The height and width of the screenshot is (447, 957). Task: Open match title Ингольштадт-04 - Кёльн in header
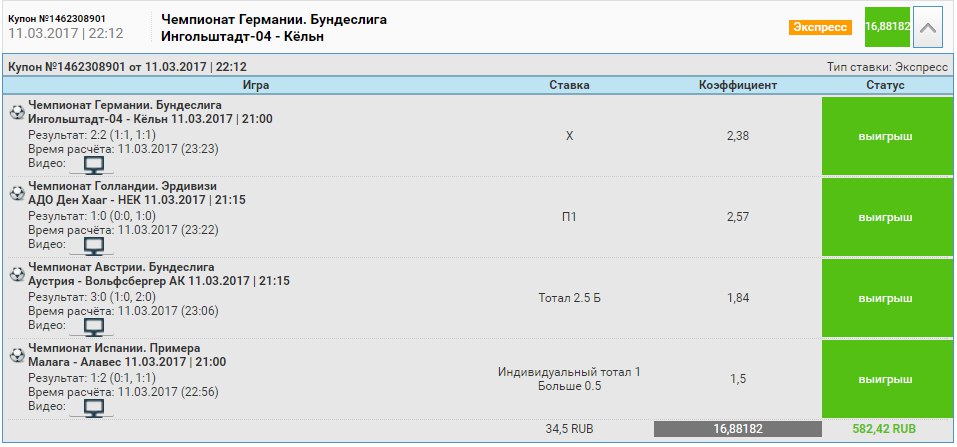pos(242,37)
